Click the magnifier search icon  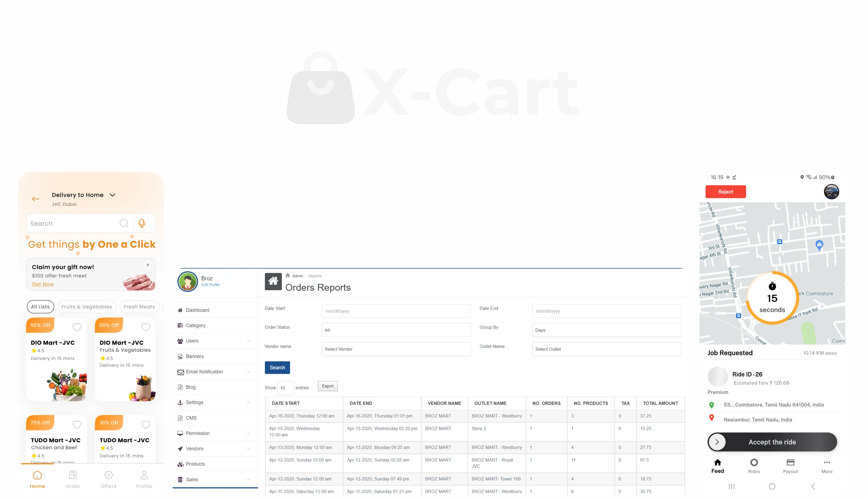[124, 223]
